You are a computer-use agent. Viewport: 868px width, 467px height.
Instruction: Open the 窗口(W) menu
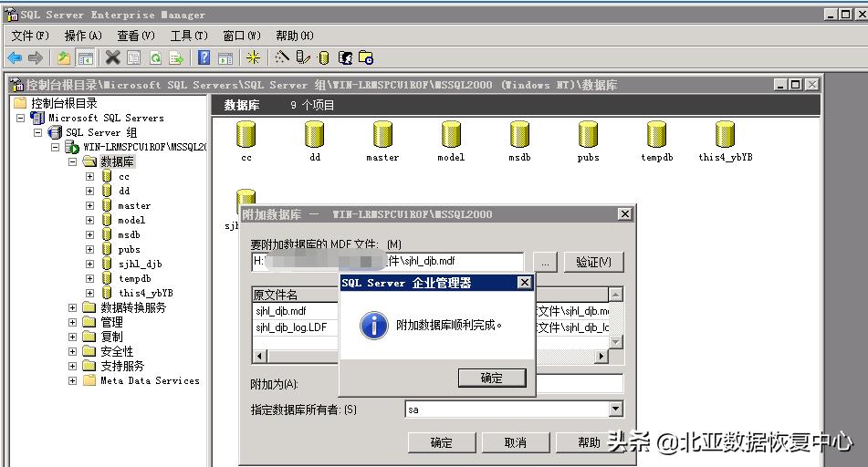tap(242, 36)
